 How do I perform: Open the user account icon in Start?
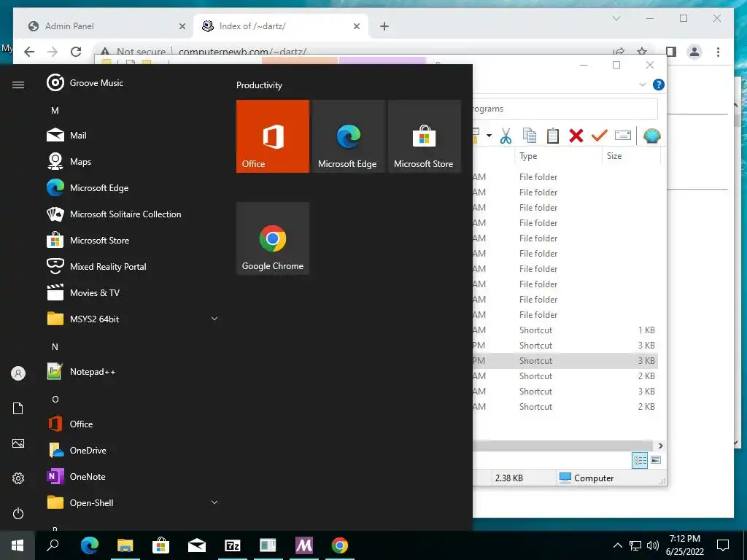18,373
